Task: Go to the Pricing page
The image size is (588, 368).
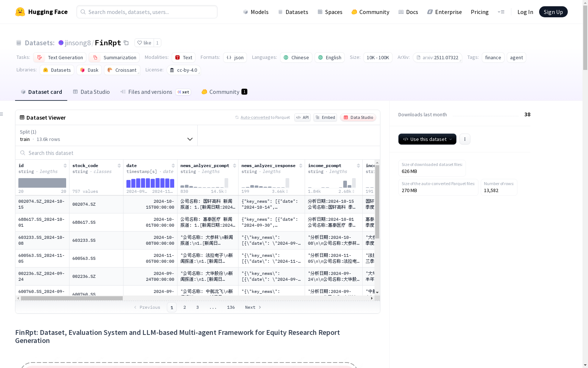Action: pos(480,12)
